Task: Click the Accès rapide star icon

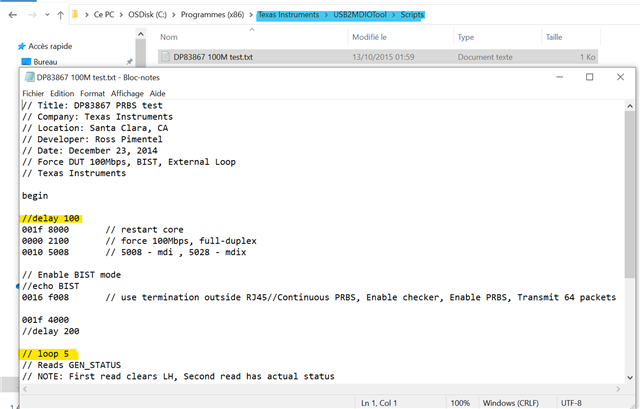Action: click(22, 46)
